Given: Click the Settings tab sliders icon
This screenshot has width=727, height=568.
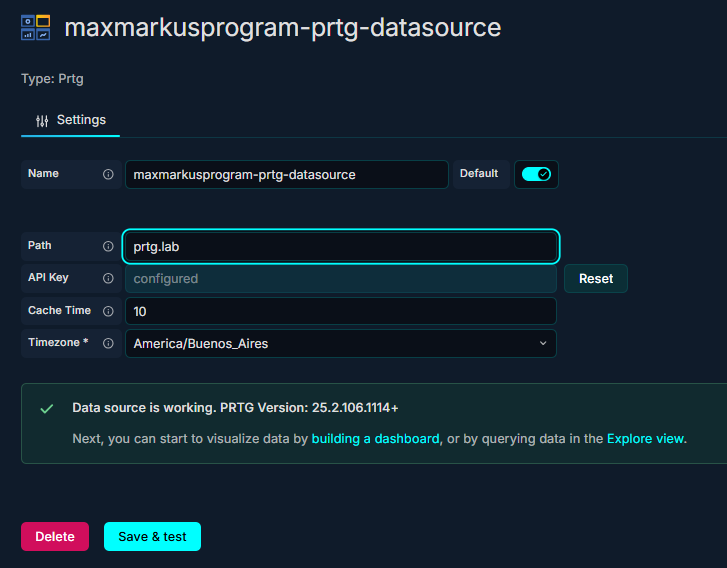Looking at the screenshot, I should coord(42,121).
